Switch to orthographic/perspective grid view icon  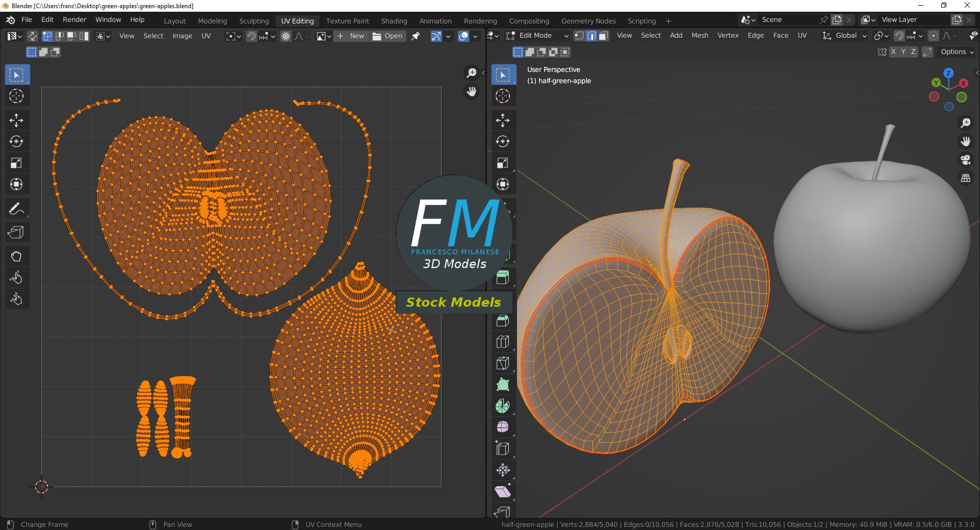(x=965, y=178)
